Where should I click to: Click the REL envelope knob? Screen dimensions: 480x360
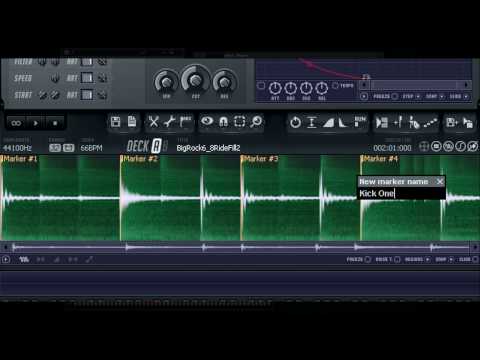coord(322,88)
